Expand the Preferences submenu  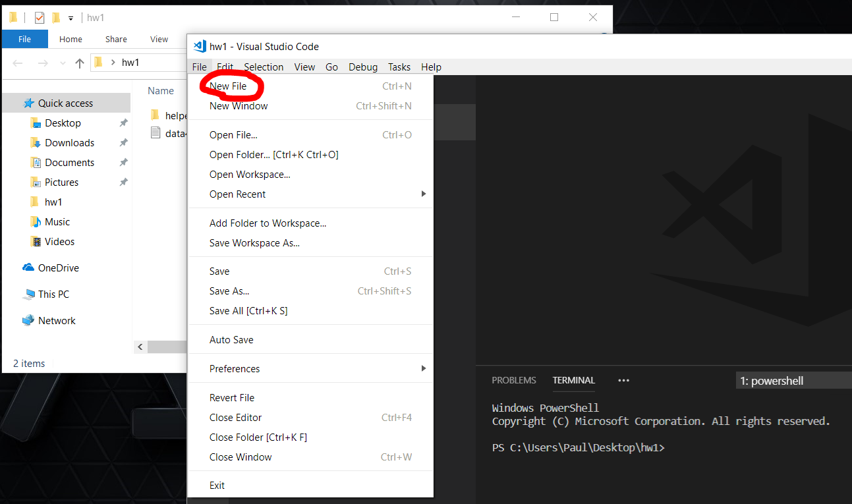pos(310,369)
